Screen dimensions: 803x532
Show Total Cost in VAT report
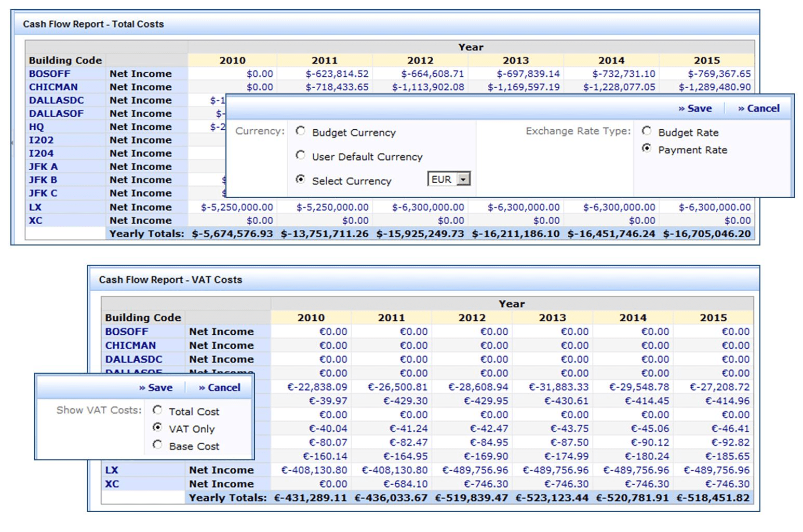point(158,411)
